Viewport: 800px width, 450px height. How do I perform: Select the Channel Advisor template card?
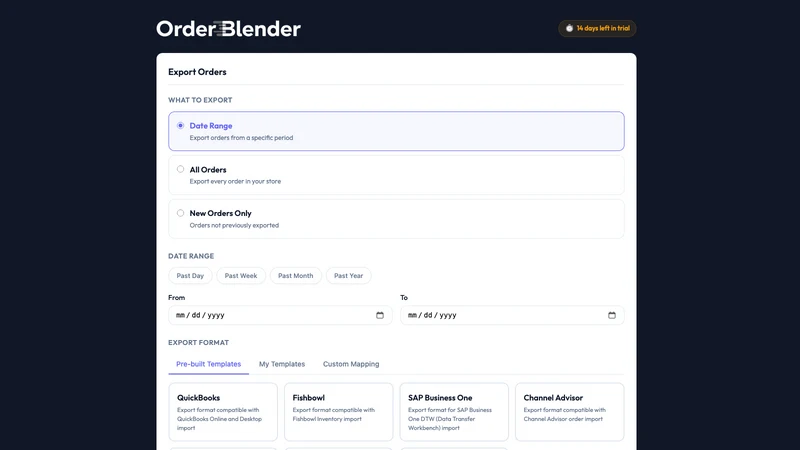[x=569, y=412]
